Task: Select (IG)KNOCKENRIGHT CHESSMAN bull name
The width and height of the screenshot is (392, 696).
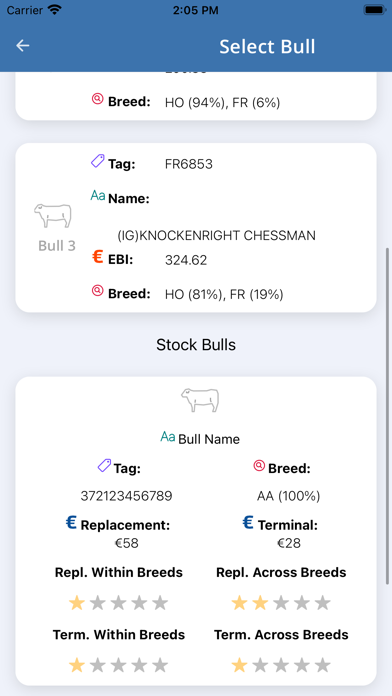Action: point(216,235)
